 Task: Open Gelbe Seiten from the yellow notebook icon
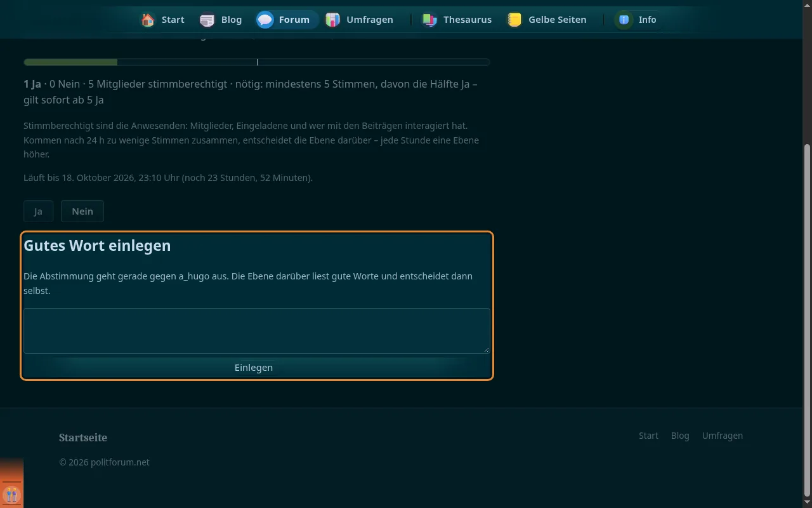[547, 20]
